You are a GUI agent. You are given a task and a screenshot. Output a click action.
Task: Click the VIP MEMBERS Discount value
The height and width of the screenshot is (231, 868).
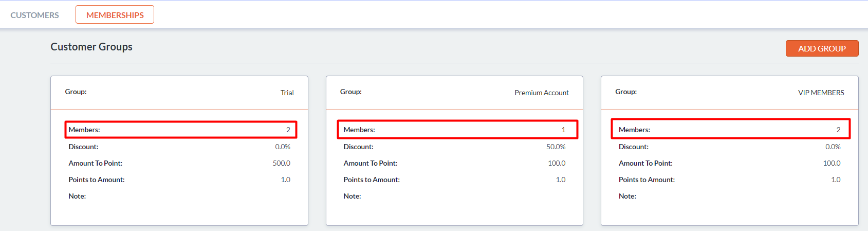(x=833, y=147)
